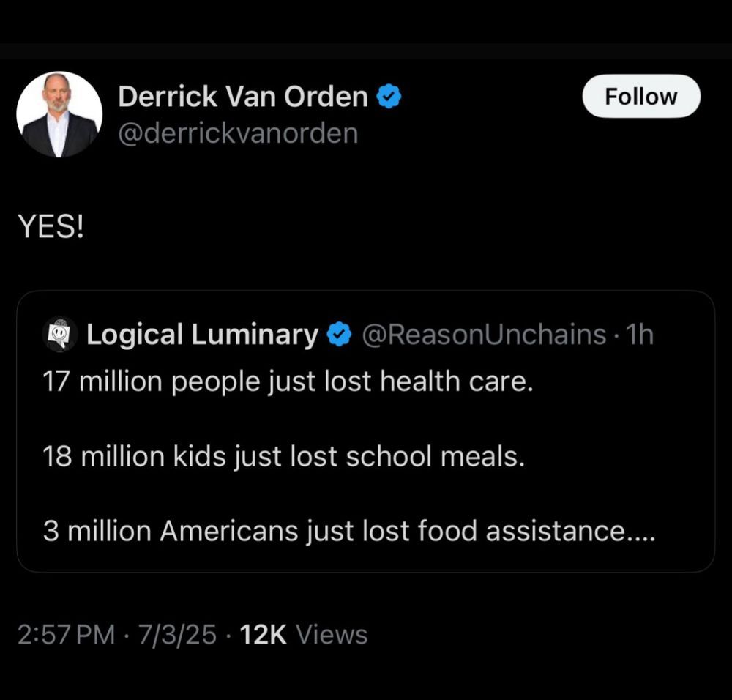
Task: Click the '17 million people' line
Action: [x=287, y=382]
